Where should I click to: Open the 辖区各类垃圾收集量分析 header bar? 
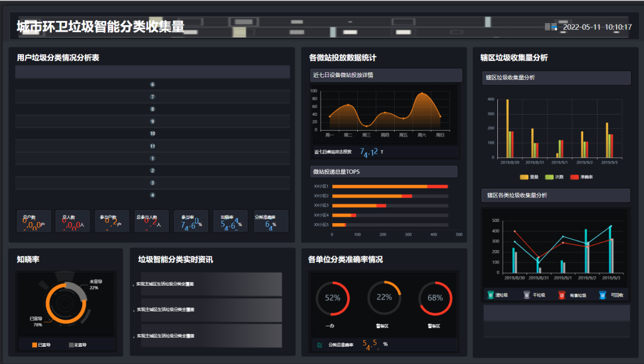556,195
